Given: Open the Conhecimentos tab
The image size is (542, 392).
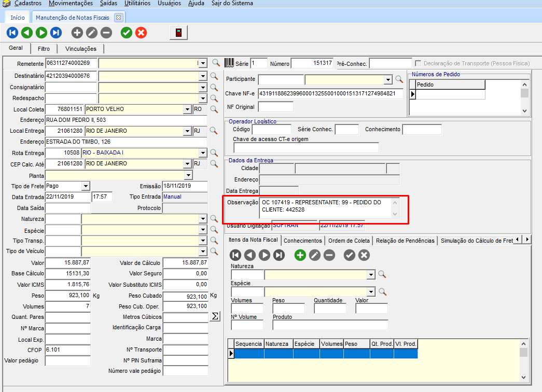Looking at the screenshot, I should pyautogui.click(x=303, y=241).
